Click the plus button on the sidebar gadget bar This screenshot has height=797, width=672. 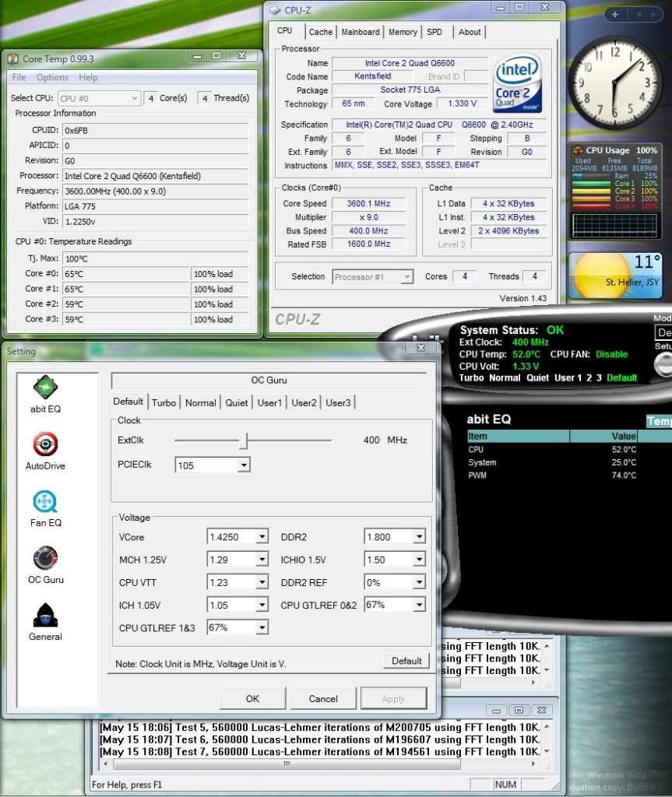[x=615, y=15]
